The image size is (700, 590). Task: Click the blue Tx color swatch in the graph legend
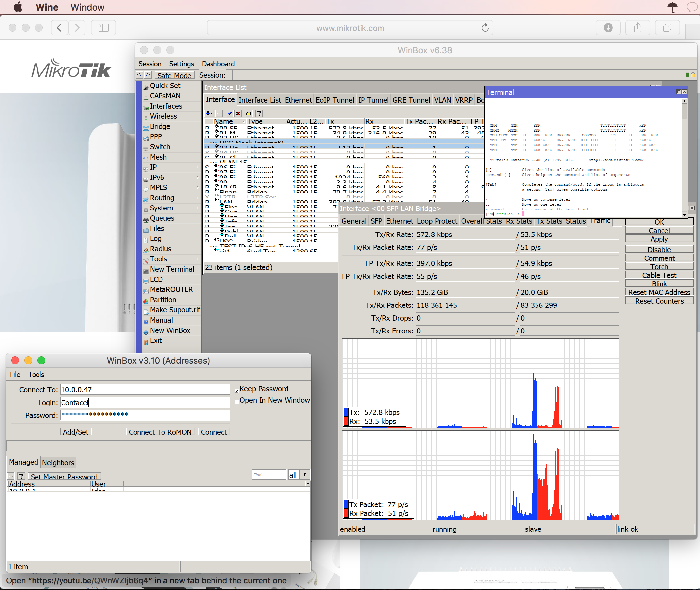(x=346, y=412)
